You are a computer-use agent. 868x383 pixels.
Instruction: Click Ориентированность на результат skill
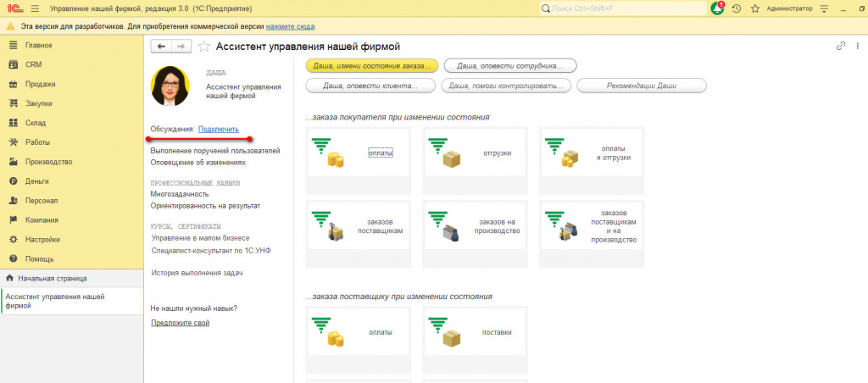[x=205, y=206]
